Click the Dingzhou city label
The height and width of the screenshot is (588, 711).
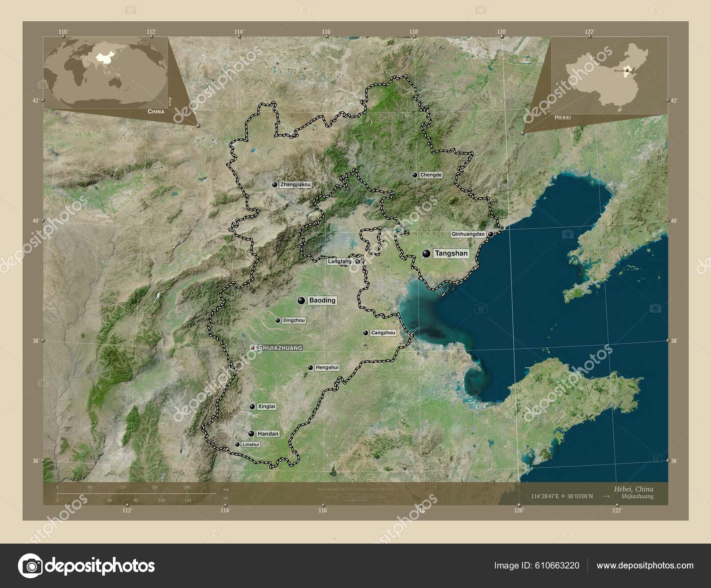(295, 320)
